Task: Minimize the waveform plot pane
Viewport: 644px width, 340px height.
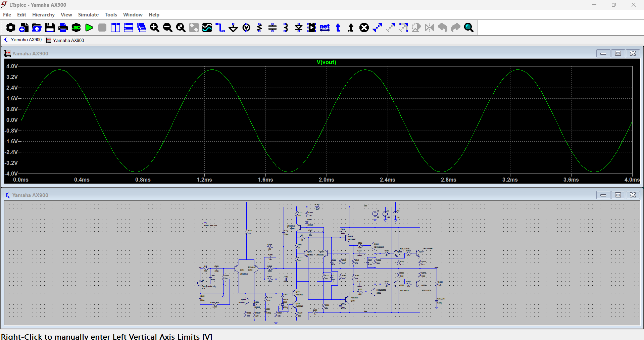Action: pos(603,53)
